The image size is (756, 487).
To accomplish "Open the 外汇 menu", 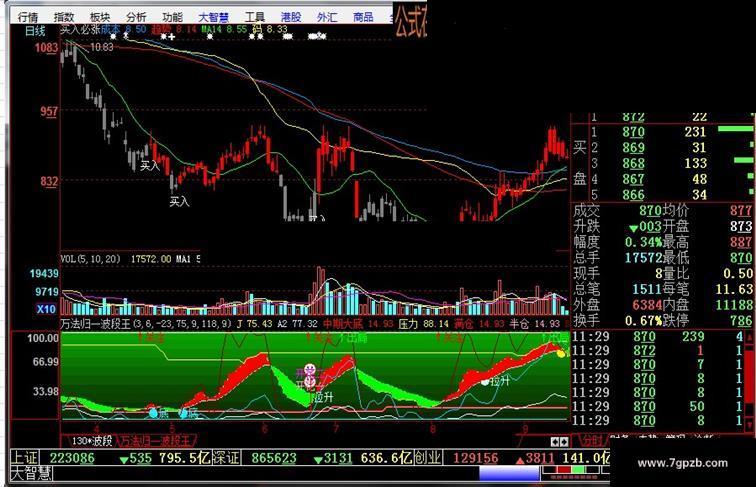I will point(327,17).
